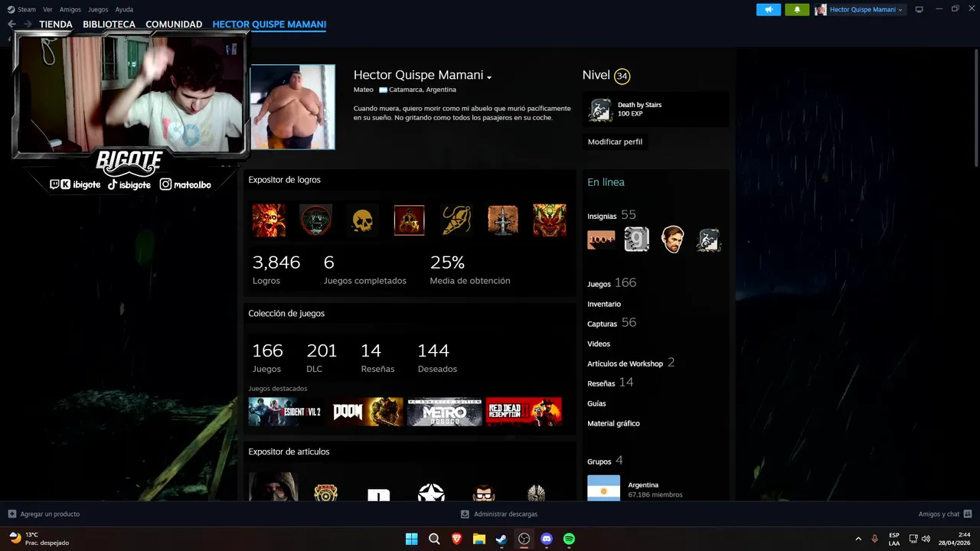Click the Big Picture mode monitor icon

[x=920, y=9]
